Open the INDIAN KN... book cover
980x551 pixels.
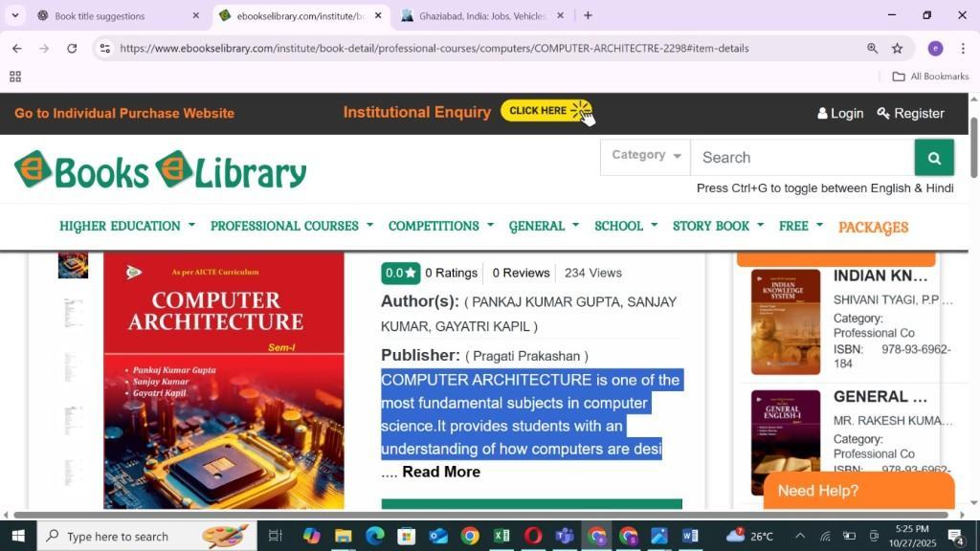[x=786, y=321]
